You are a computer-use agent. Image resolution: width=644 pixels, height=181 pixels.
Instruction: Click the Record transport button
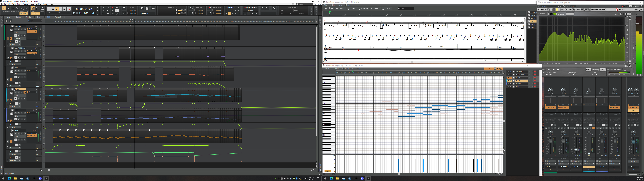coord(69,9)
